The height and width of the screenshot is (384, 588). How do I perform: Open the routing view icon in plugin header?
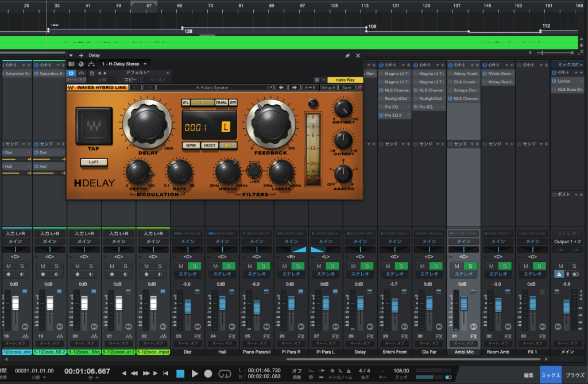91,64
